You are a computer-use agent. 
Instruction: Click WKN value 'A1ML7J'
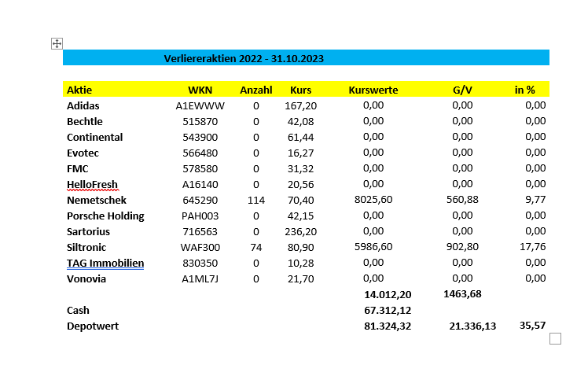pos(200,279)
